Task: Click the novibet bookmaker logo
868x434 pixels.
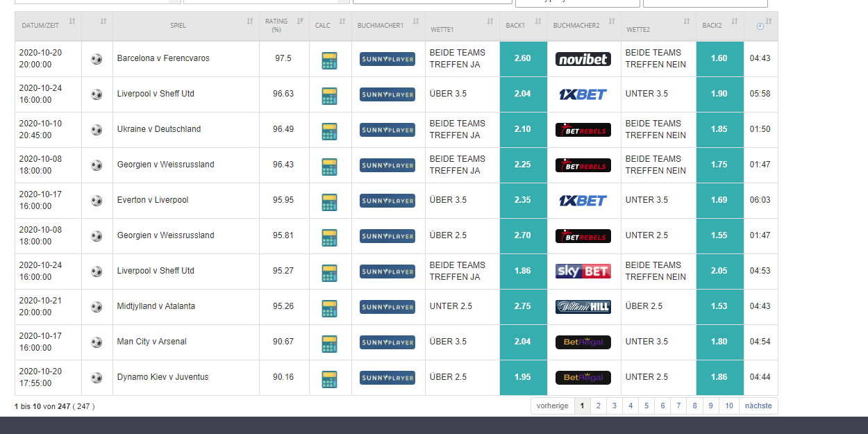Action: [x=583, y=59]
